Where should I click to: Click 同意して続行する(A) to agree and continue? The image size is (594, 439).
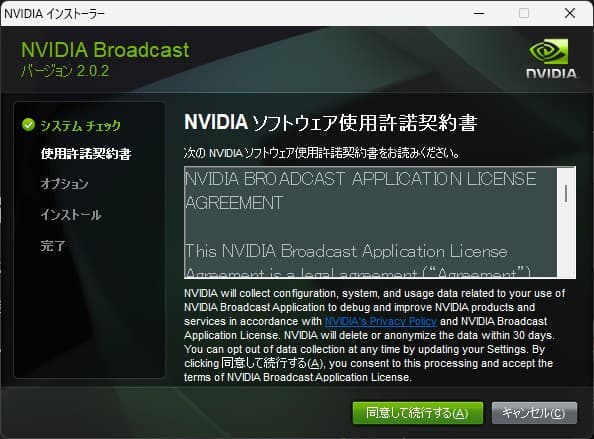tap(417, 413)
